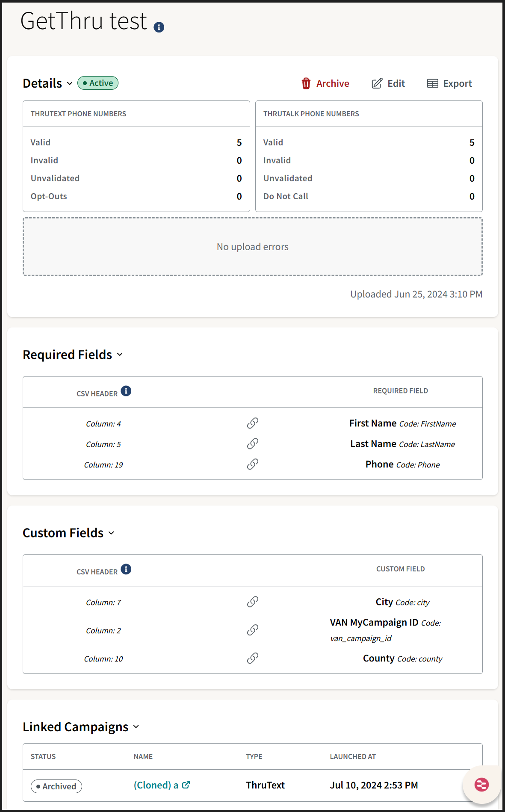Open external link icon next to (Cloned) a

pos(186,785)
